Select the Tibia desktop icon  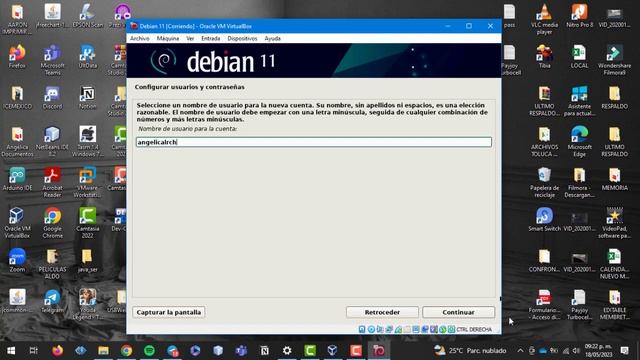point(544,57)
